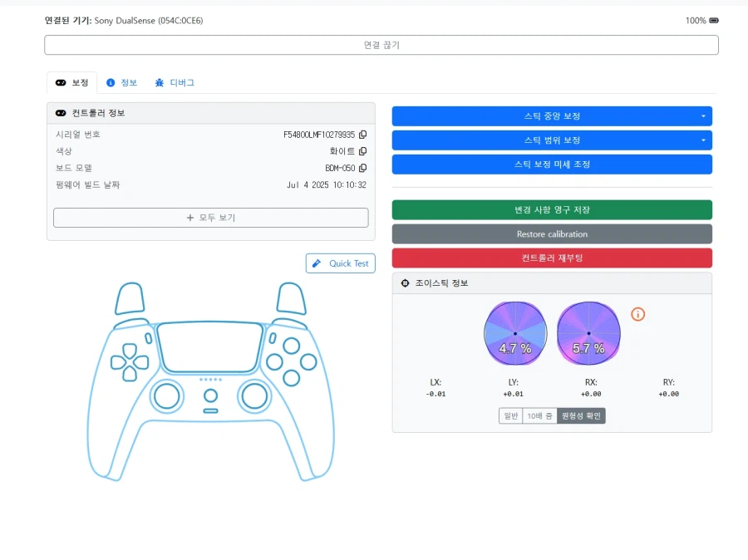
Task: Click the gamepad icon in the 컨트롤러 정보 header
Action: point(61,113)
